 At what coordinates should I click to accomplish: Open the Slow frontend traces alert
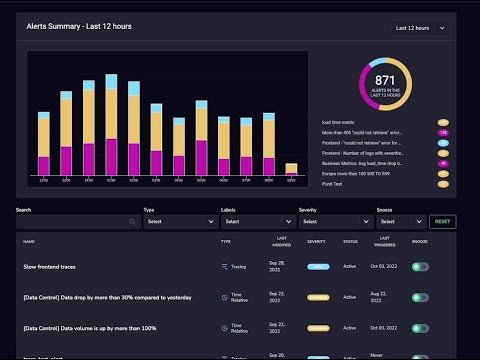(x=49, y=267)
